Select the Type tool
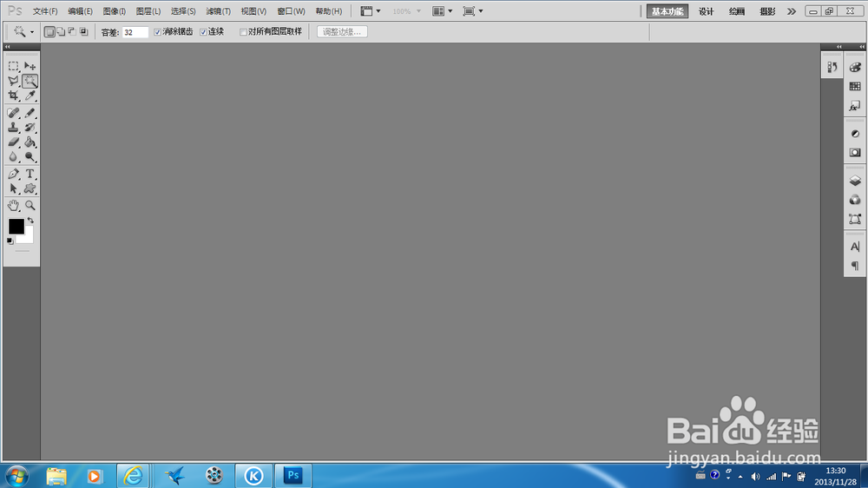 30,174
